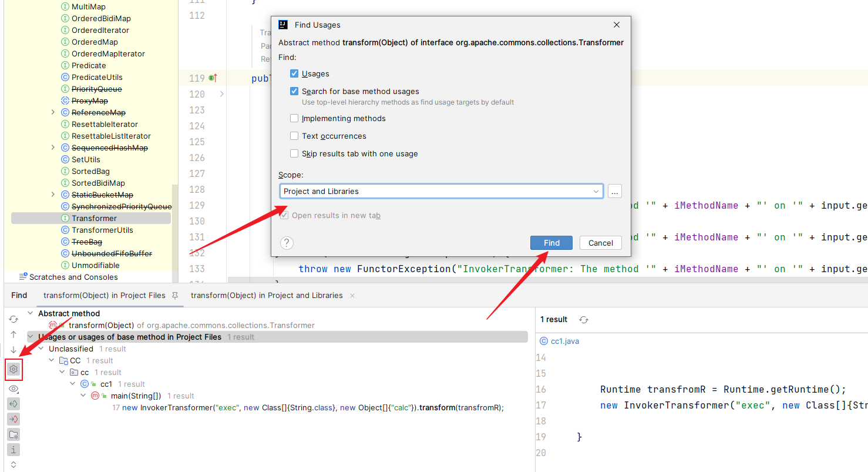The width and height of the screenshot is (868, 472).
Task: Open the Scope combo box
Action: coord(442,191)
